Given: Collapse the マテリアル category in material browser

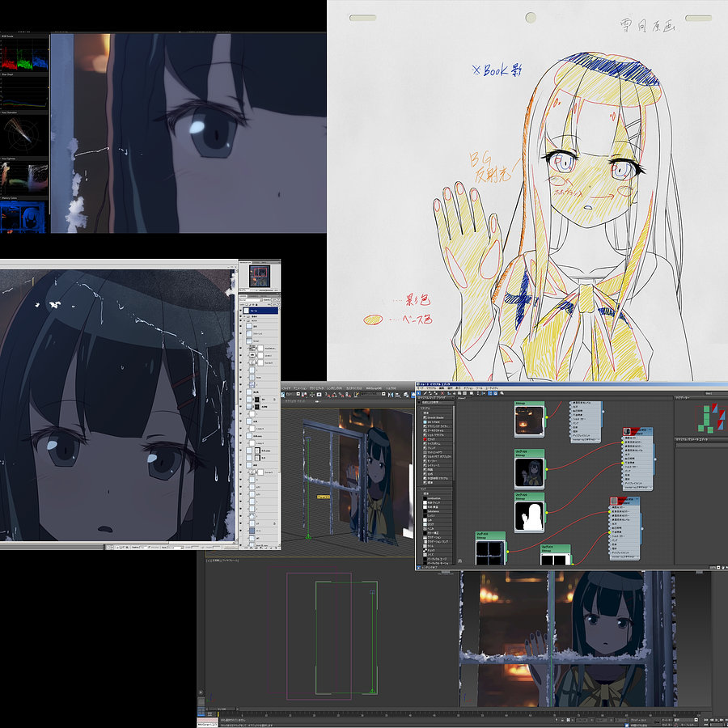Looking at the screenshot, I should point(424,408).
